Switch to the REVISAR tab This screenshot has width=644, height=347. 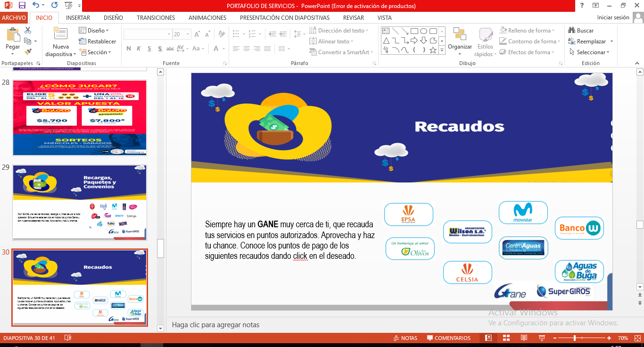(x=354, y=18)
